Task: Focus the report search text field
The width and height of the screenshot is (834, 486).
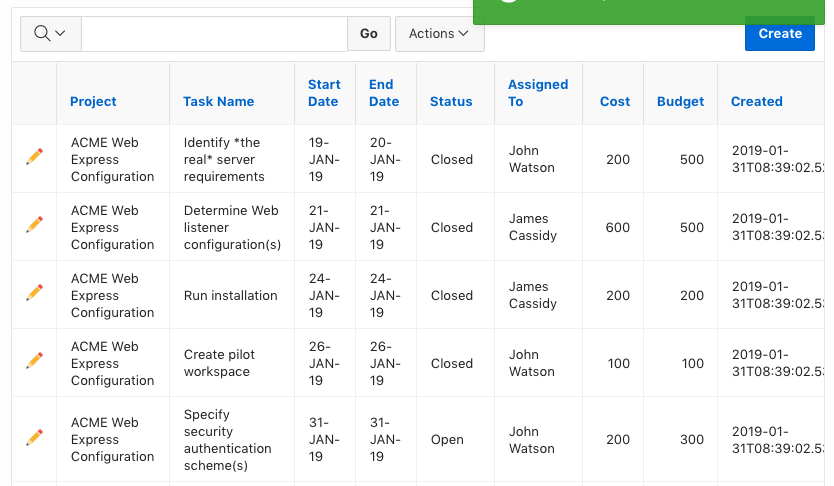Action: pos(214,34)
